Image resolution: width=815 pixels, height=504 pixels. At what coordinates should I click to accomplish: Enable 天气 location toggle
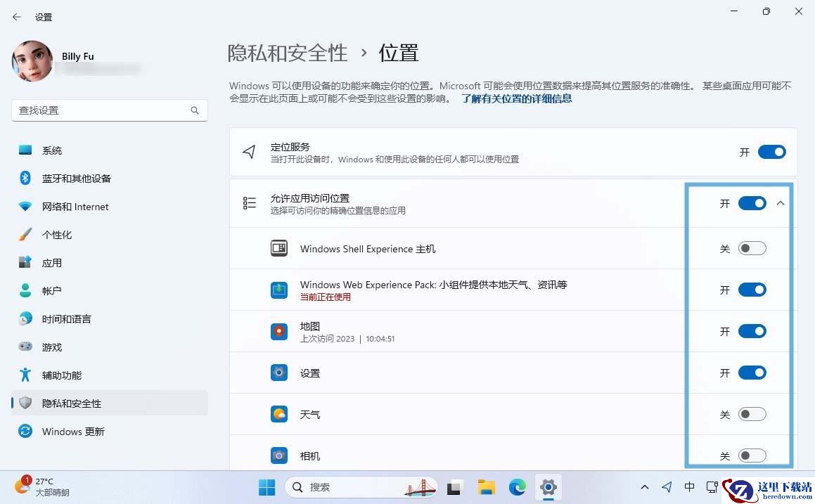[x=752, y=415]
